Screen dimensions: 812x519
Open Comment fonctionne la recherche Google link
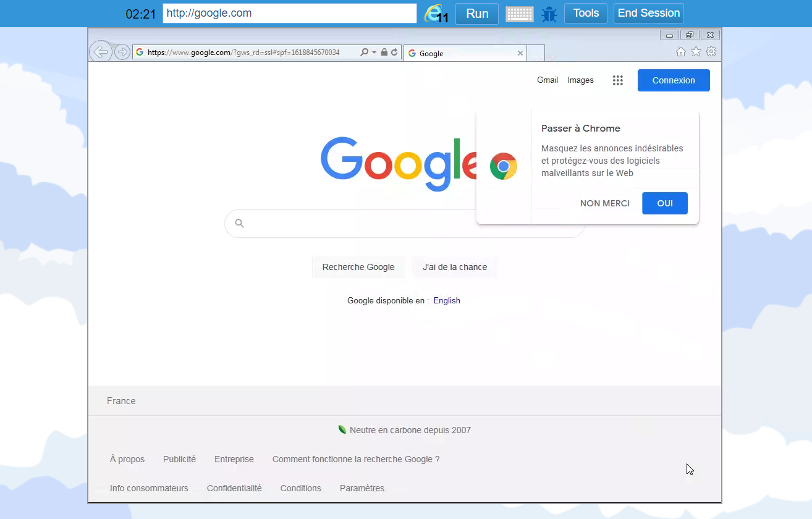click(356, 459)
